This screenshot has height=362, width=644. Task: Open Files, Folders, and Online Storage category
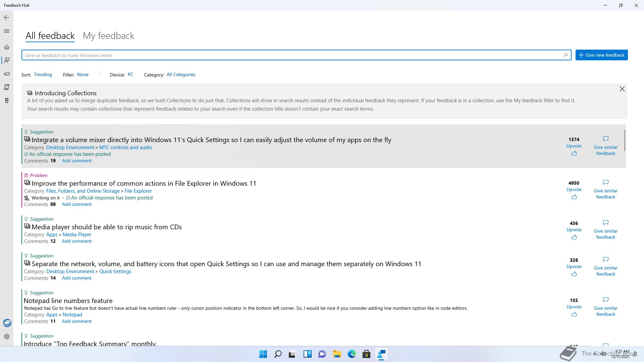(83, 191)
